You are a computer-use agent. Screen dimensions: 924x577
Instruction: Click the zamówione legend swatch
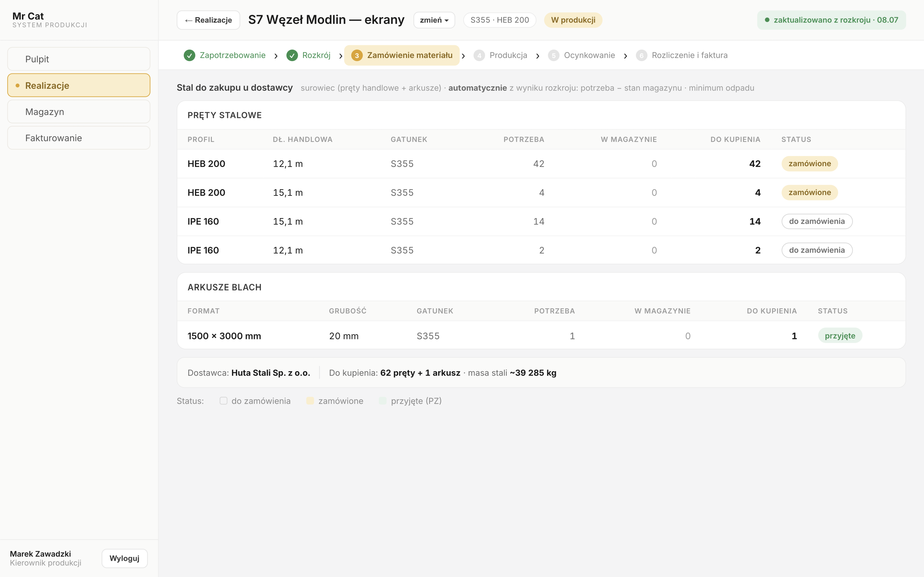[310, 401]
